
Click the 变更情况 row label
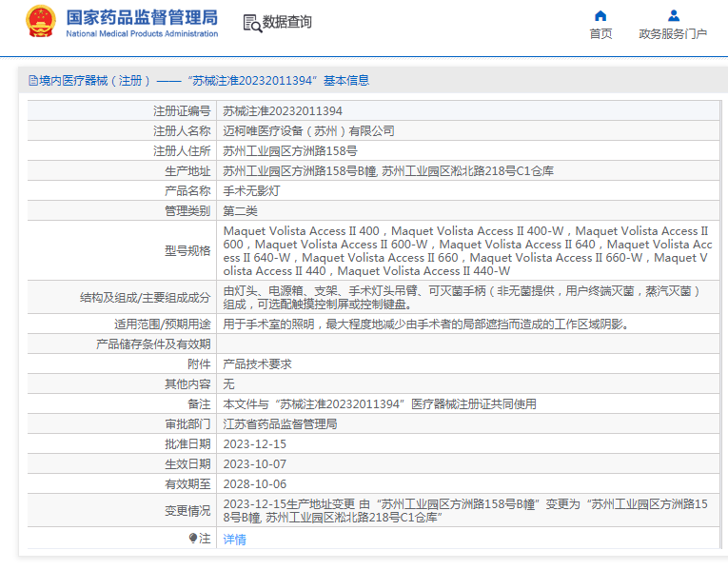tap(187, 511)
